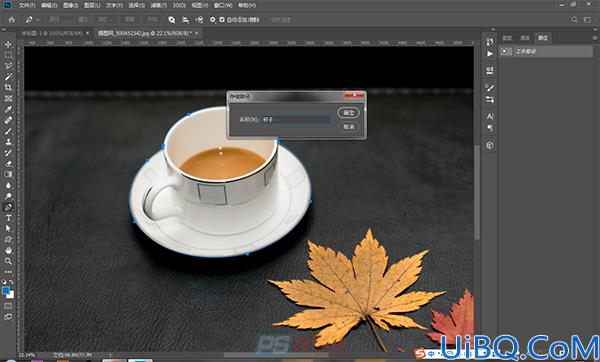
Task: Select the Clone Stamp tool
Action: tap(8, 142)
